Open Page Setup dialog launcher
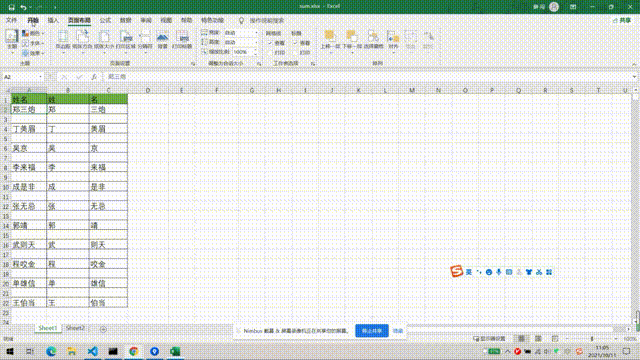 193,64
